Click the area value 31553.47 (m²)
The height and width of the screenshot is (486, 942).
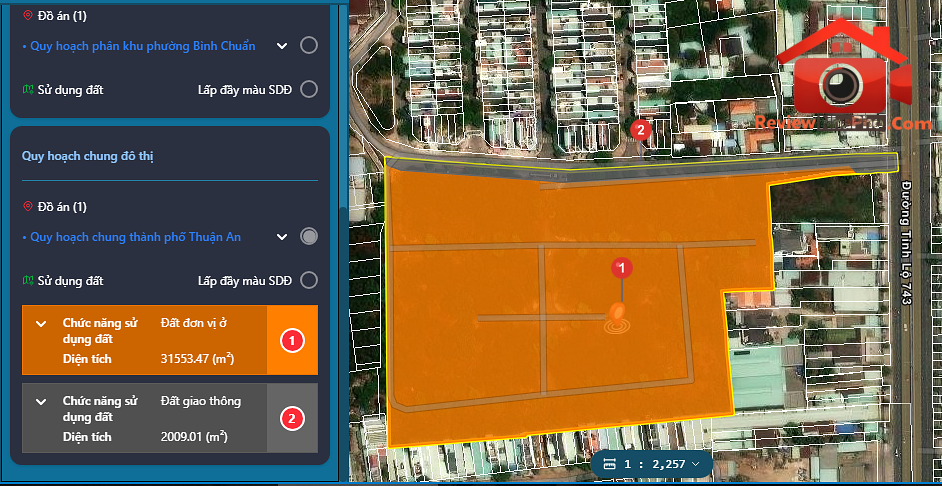click(197, 359)
